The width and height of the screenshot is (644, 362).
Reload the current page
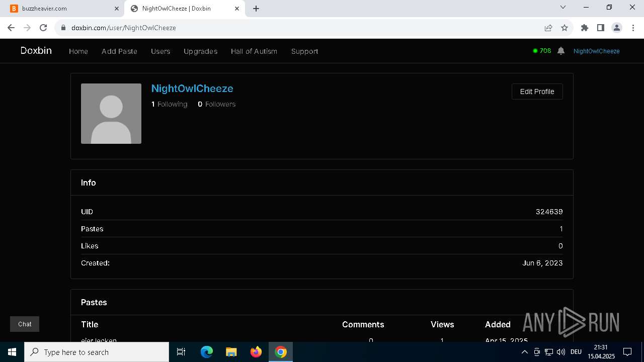click(x=43, y=28)
